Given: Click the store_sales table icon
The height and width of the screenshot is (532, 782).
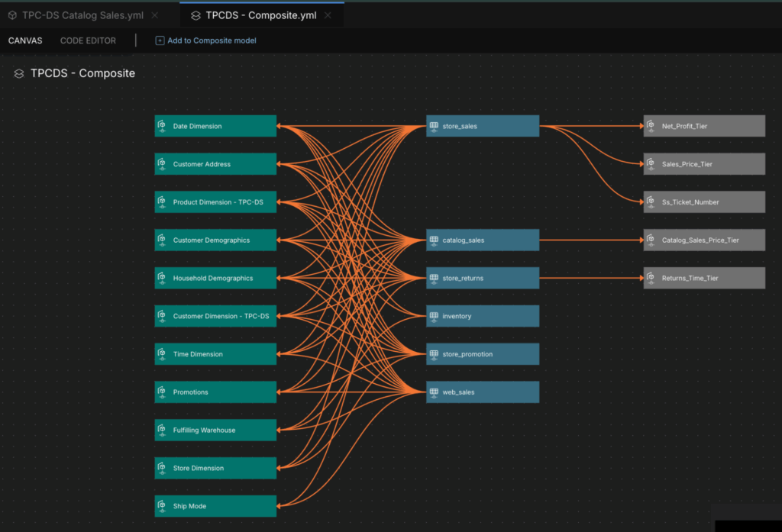Looking at the screenshot, I should (434, 126).
